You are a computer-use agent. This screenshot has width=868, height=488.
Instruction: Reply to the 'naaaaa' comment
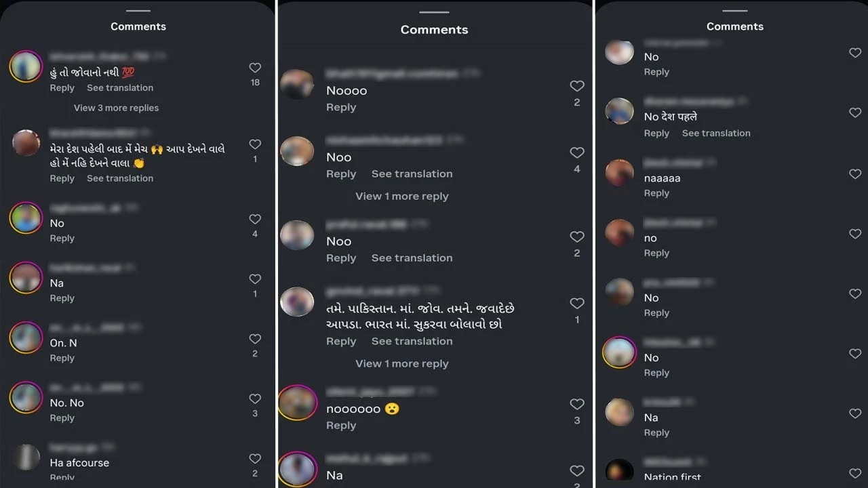(x=656, y=193)
